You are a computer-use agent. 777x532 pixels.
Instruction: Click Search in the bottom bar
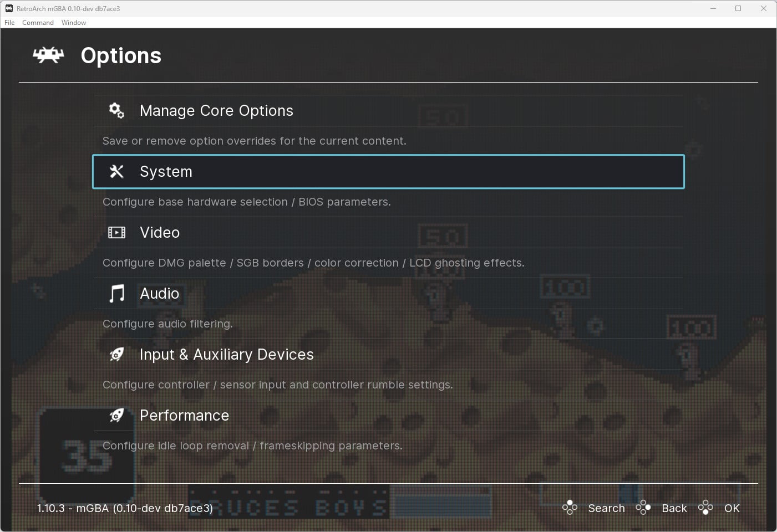tap(606, 508)
